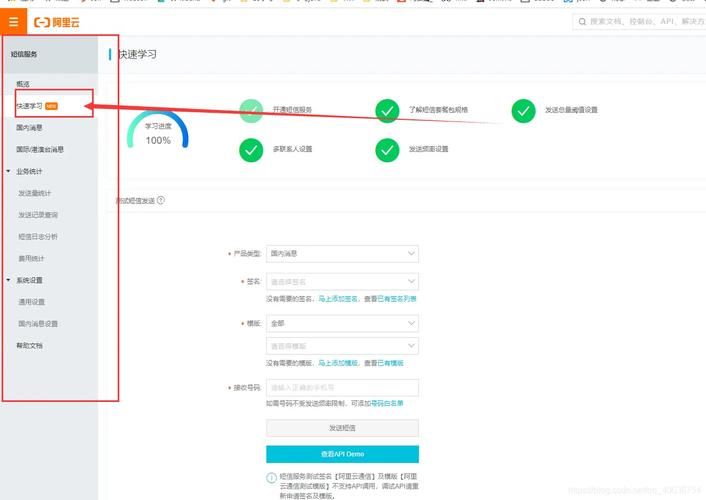The width and height of the screenshot is (706, 500).
Task: Click the 开通短信服务 check icon
Action: click(x=251, y=110)
